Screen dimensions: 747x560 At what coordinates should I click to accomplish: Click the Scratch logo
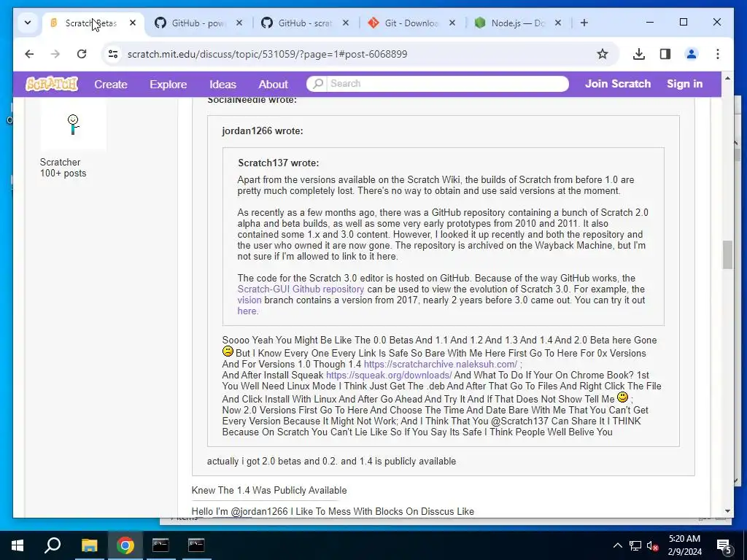tap(52, 84)
